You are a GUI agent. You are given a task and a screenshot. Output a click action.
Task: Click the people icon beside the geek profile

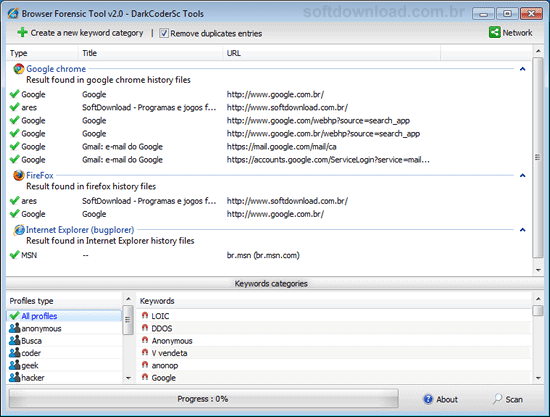point(14,365)
